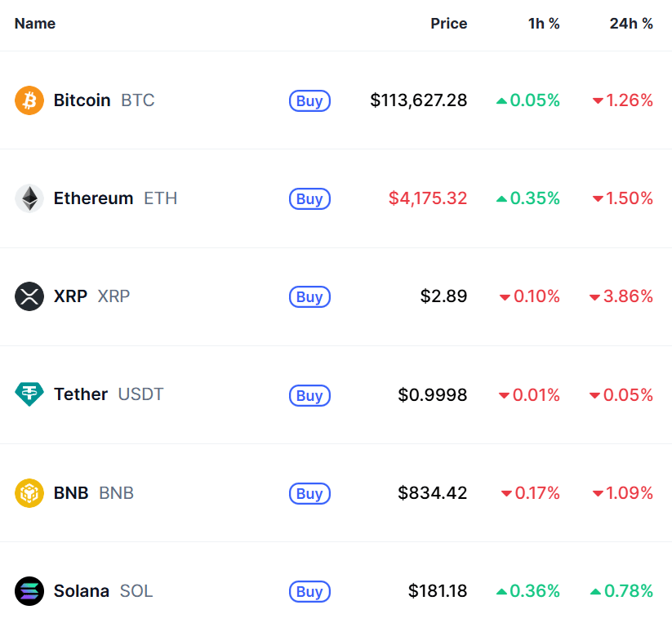
Task: Buy Bitcoin using its Buy button
Action: click(309, 100)
